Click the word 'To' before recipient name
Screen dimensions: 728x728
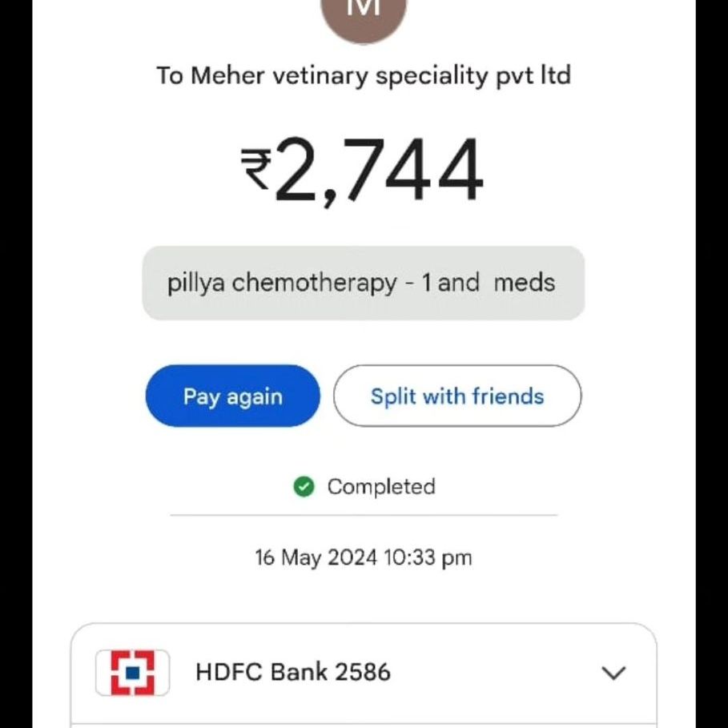[x=170, y=76]
